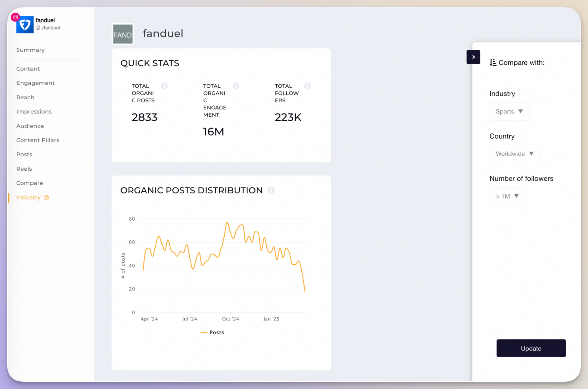
Task: Click the FanDuel shield logo avatar
Action: [x=25, y=25]
